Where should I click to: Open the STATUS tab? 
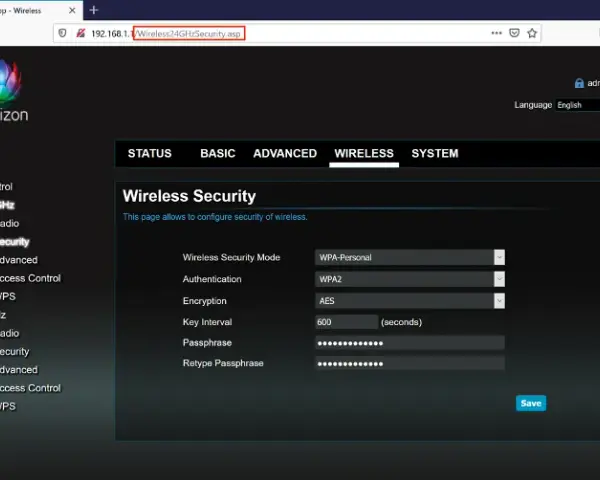150,153
